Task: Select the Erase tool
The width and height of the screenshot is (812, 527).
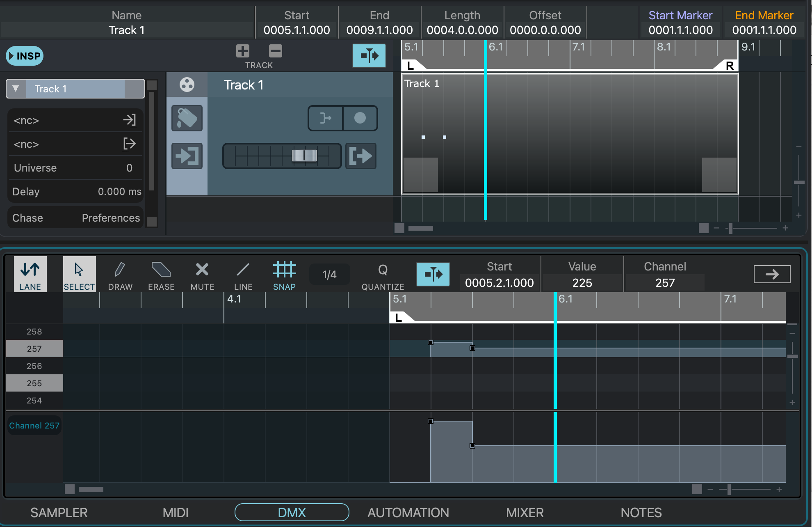Action: (161, 274)
